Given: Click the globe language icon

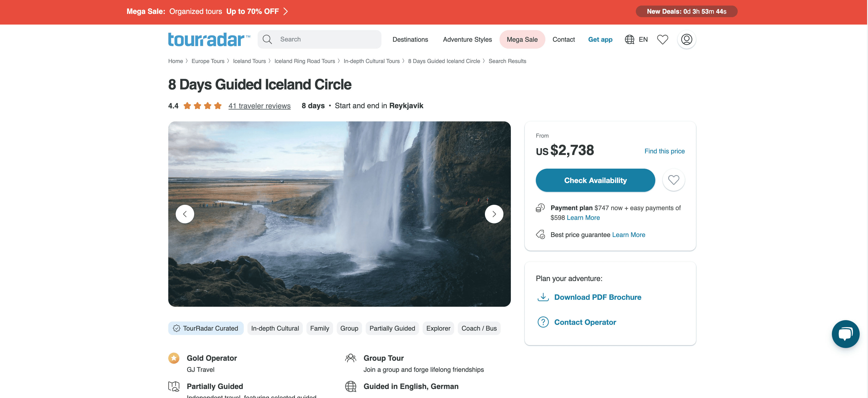Looking at the screenshot, I should [629, 39].
